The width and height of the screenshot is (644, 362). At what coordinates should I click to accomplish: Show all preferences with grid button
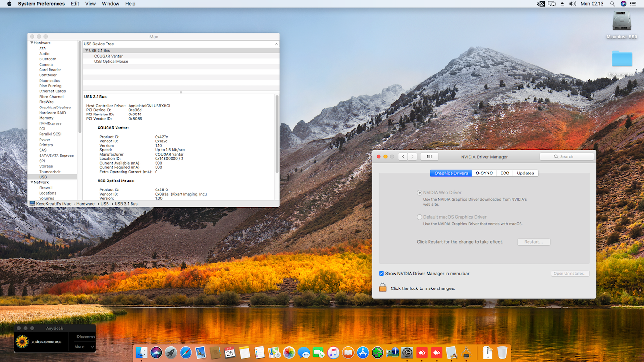[x=429, y=156]
